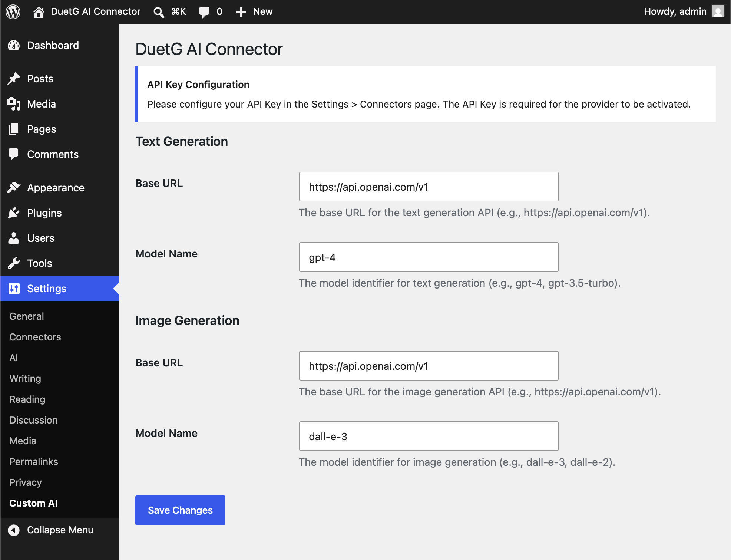Go to the Writing settings page

25,379
